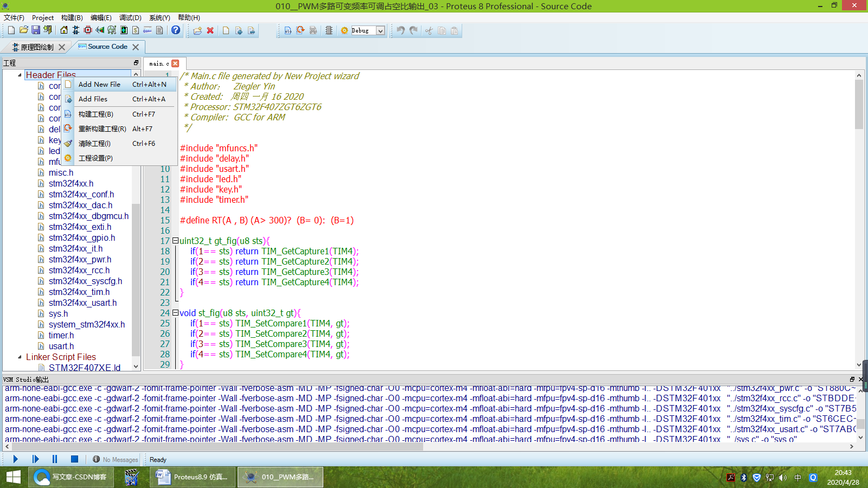Open the Debug configuration dropdown

coord(380,31)
